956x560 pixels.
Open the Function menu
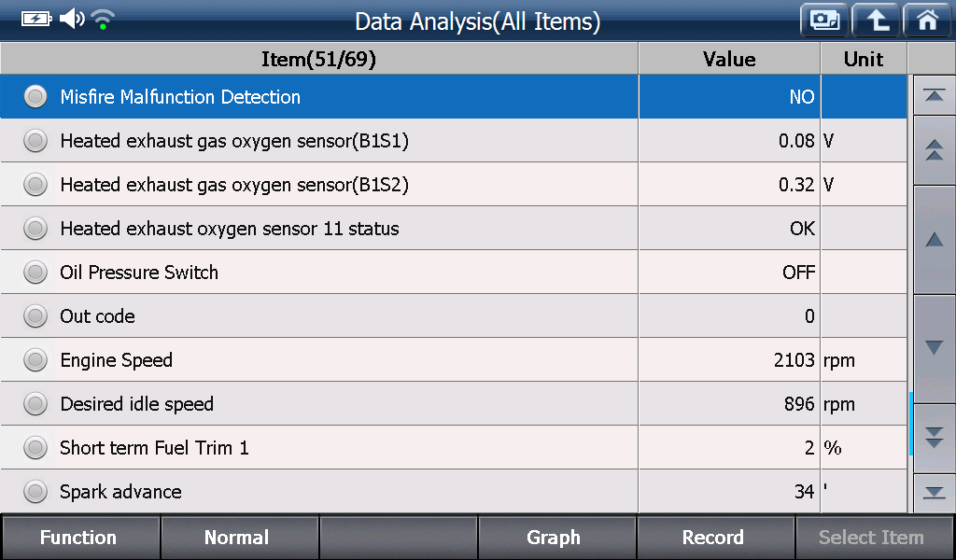coord(80,537)
